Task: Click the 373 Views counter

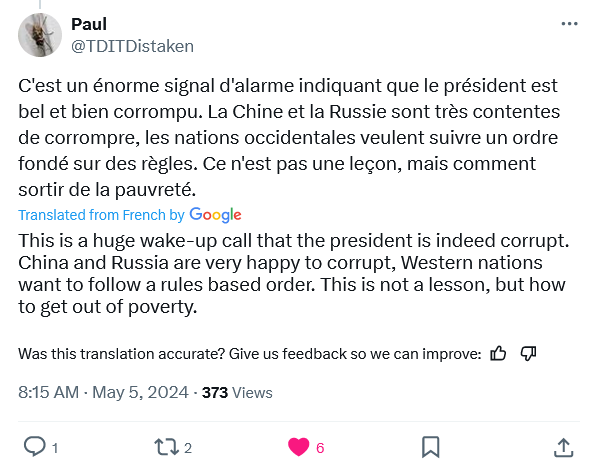Action: tap(237, 393)
